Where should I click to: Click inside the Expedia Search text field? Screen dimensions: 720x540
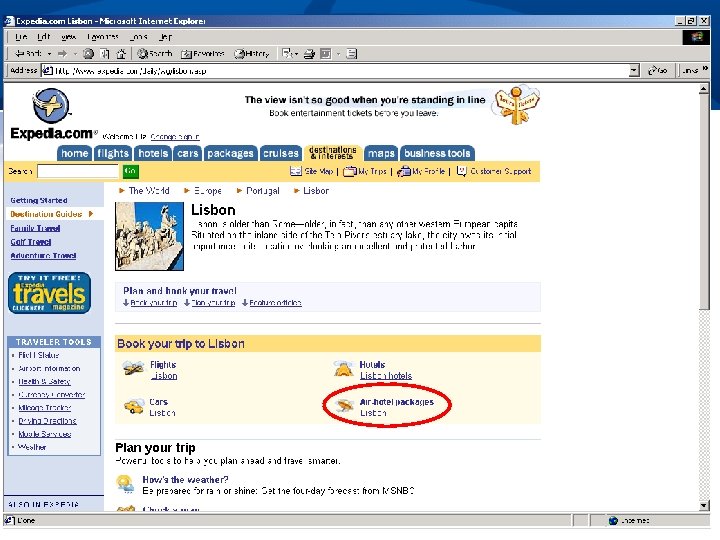[x=78, y=171]
